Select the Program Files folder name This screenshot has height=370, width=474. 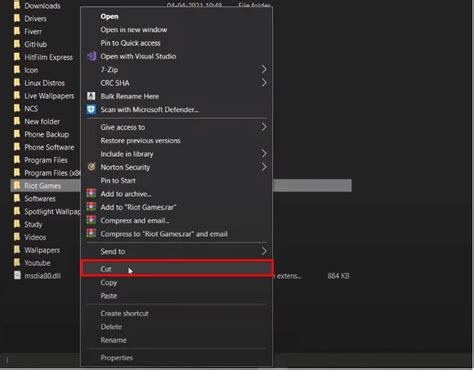point(46,160)
